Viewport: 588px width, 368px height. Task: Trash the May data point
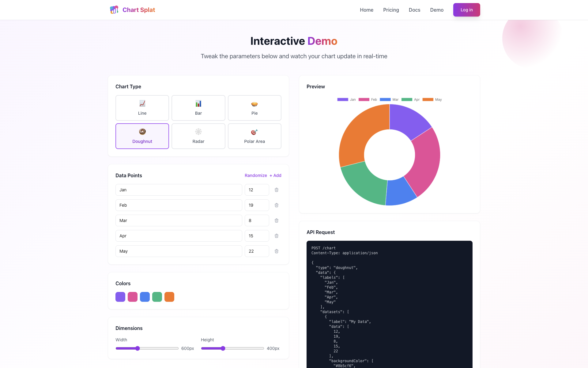coord(276,251)
